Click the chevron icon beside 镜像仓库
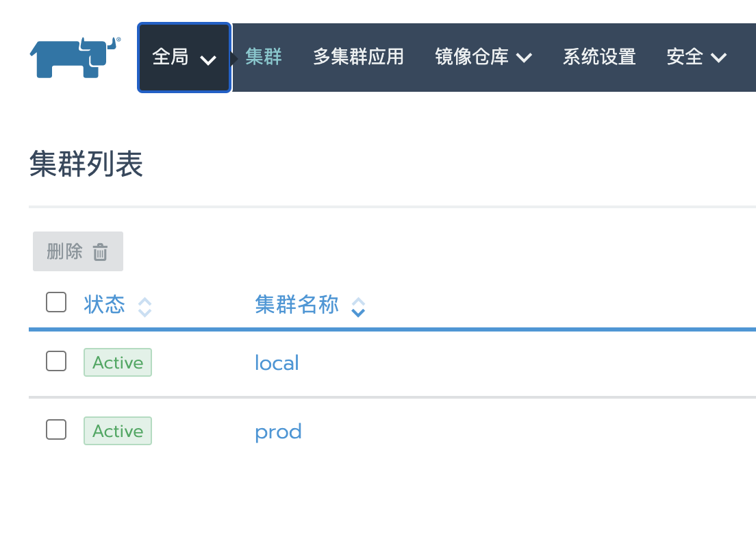This screenshot has height=537, width=756. coord(524,58)
